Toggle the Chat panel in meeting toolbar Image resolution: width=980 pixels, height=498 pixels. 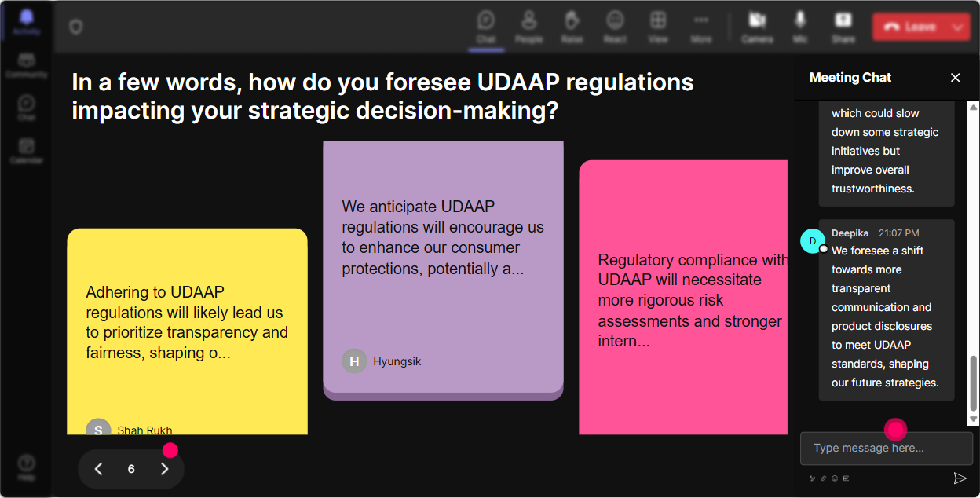coord(486,27)
